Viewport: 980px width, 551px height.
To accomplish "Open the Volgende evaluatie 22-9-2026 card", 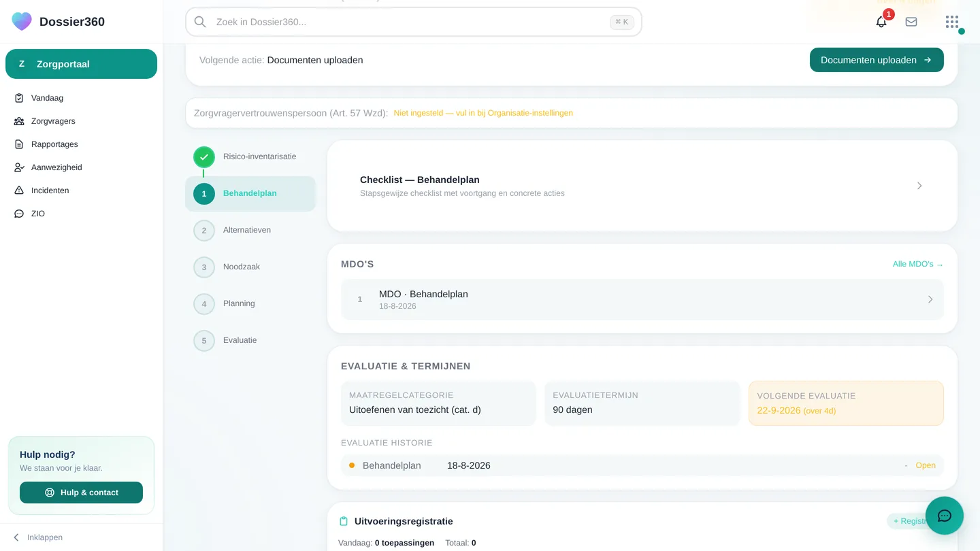I will click(846, 403).
